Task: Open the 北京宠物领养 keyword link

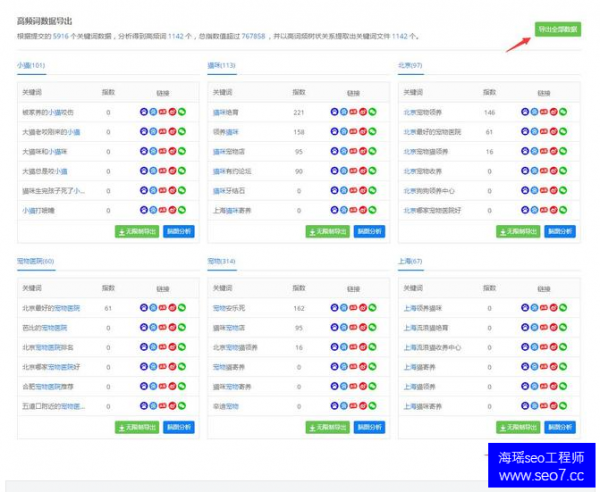Action: coord(422,112)
